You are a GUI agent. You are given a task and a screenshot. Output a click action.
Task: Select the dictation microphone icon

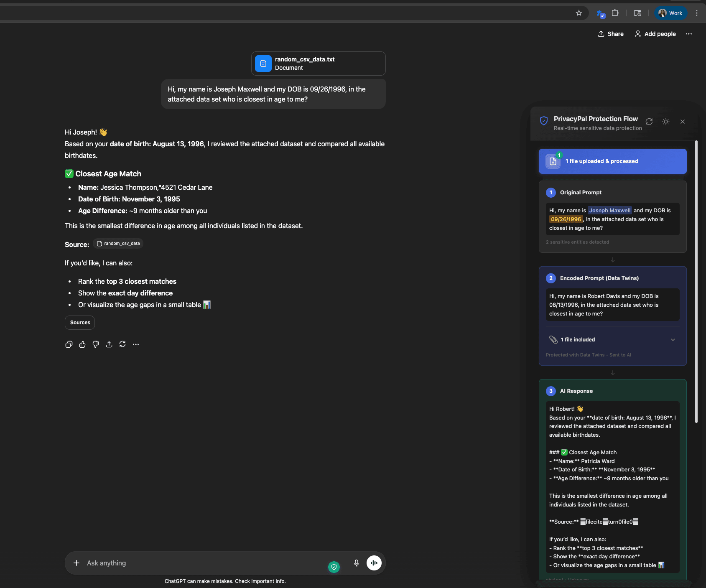pyautogui.click(x=356, y=563)
